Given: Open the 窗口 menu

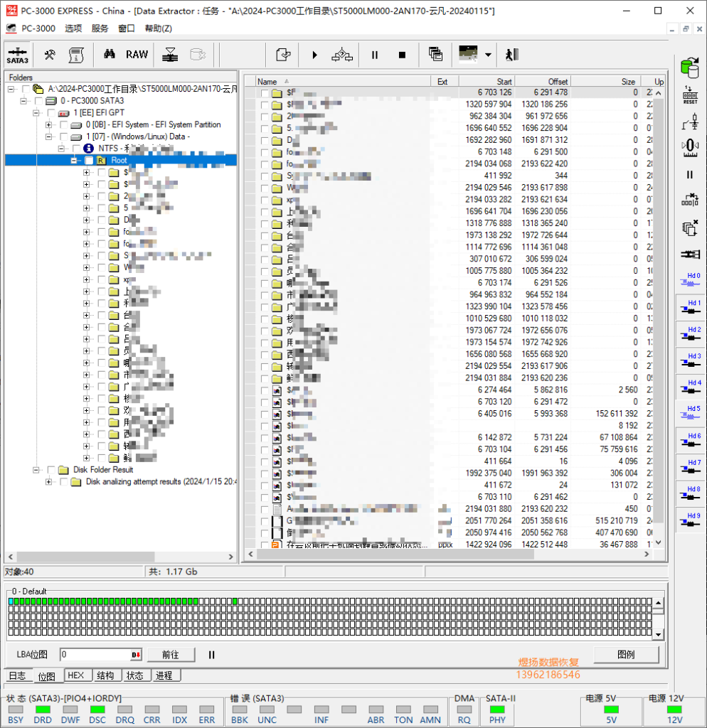Looking at the screenshot, I should (x=127, y=28).
